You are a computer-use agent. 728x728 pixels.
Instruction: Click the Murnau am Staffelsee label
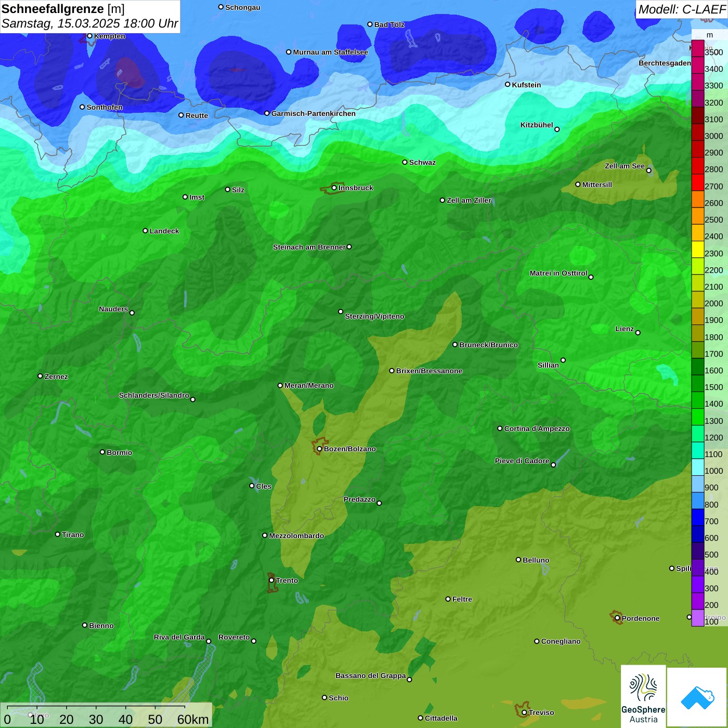(331, 52)
